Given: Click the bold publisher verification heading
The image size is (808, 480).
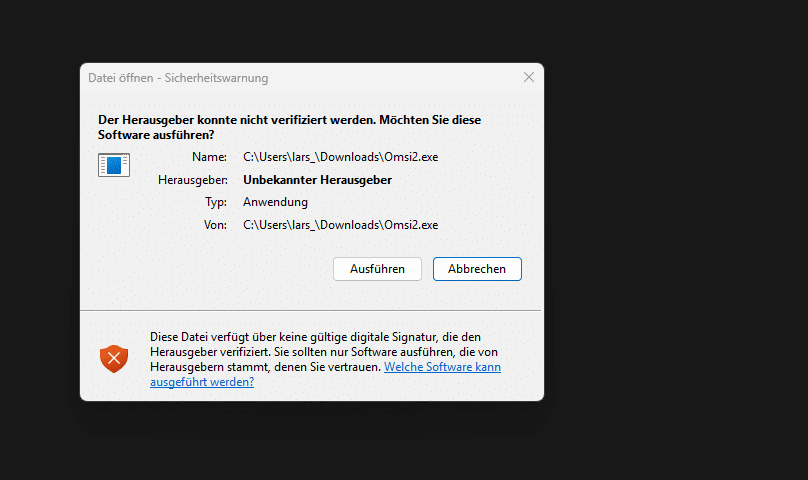Looking at the screenshot, I should coord(289,126).
